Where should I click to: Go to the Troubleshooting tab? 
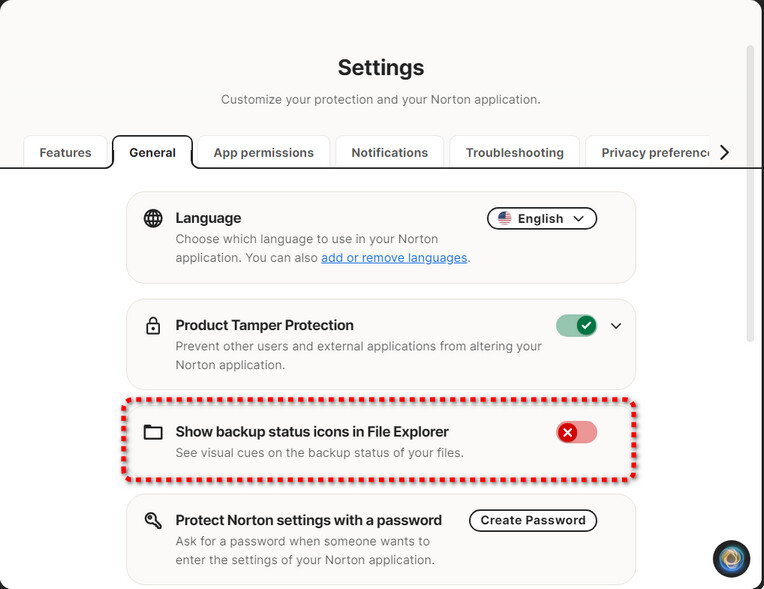(514, 153)
